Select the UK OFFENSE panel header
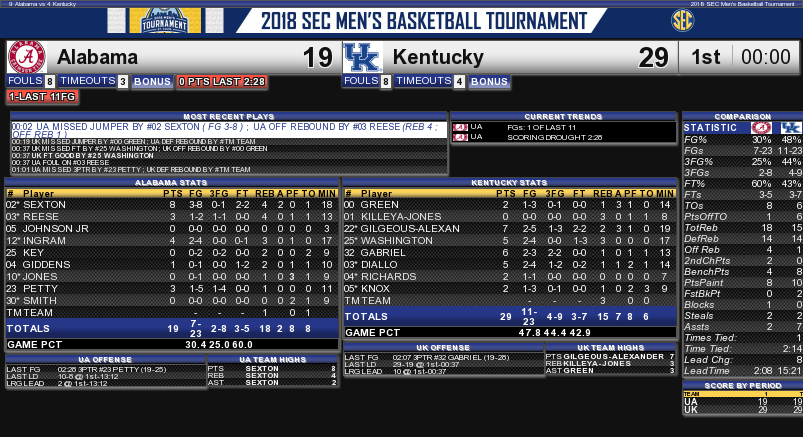 point(443,347)
